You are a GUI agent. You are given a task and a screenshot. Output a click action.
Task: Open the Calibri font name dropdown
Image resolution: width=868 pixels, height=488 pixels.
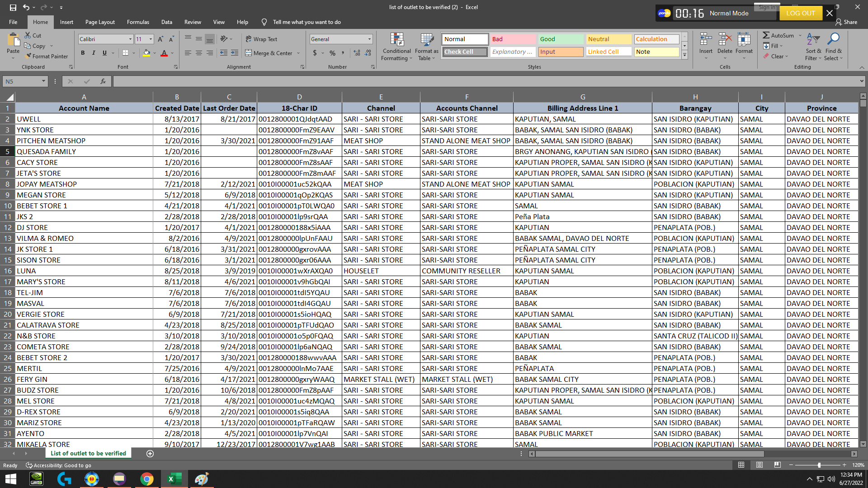point(130,39)
